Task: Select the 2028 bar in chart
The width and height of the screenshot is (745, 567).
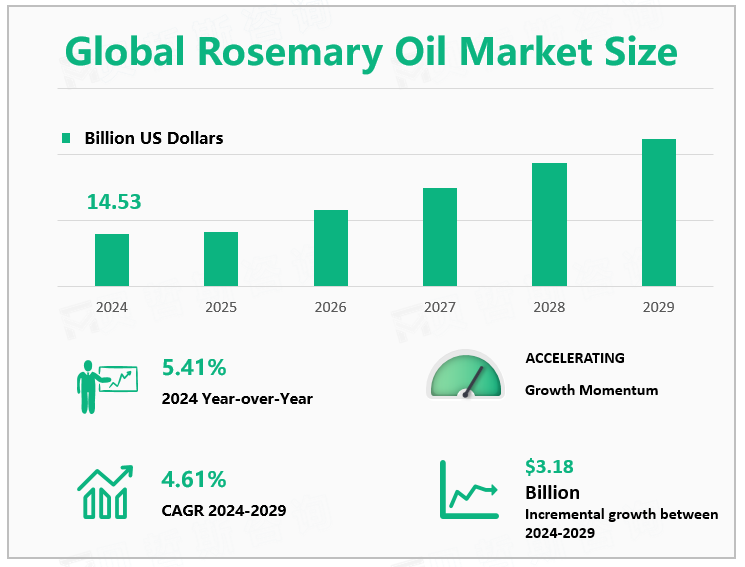Action: click(549, 224)
